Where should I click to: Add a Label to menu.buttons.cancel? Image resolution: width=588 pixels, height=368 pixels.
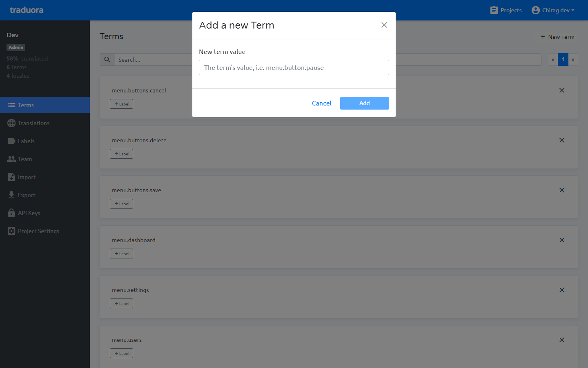pos(121,103)
